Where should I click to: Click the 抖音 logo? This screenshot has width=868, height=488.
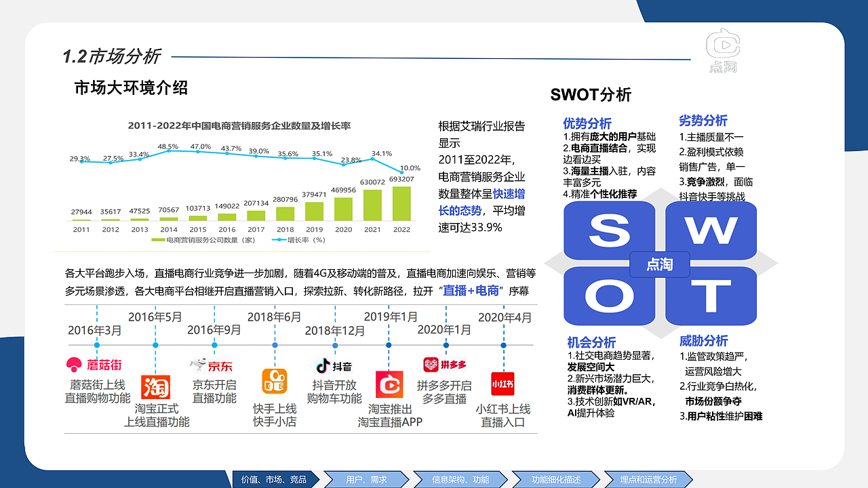click(334, 366)
